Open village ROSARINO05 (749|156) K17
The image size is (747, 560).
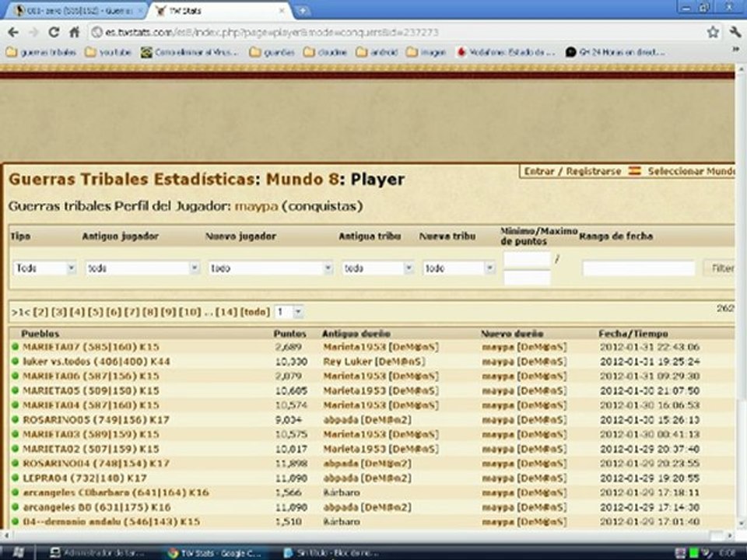tap(96, 420)
